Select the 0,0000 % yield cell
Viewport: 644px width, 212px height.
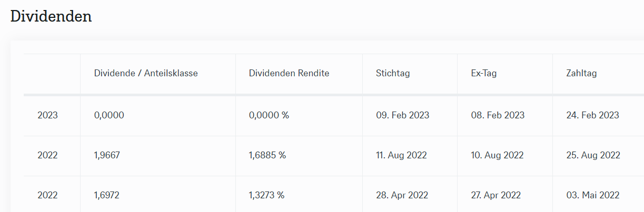pyautogui.click(x=269, y=115)
